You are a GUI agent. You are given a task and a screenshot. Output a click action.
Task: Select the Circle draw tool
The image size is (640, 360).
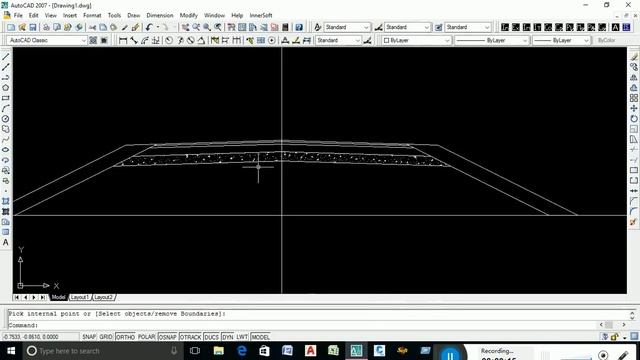click(x=6, y=119)
